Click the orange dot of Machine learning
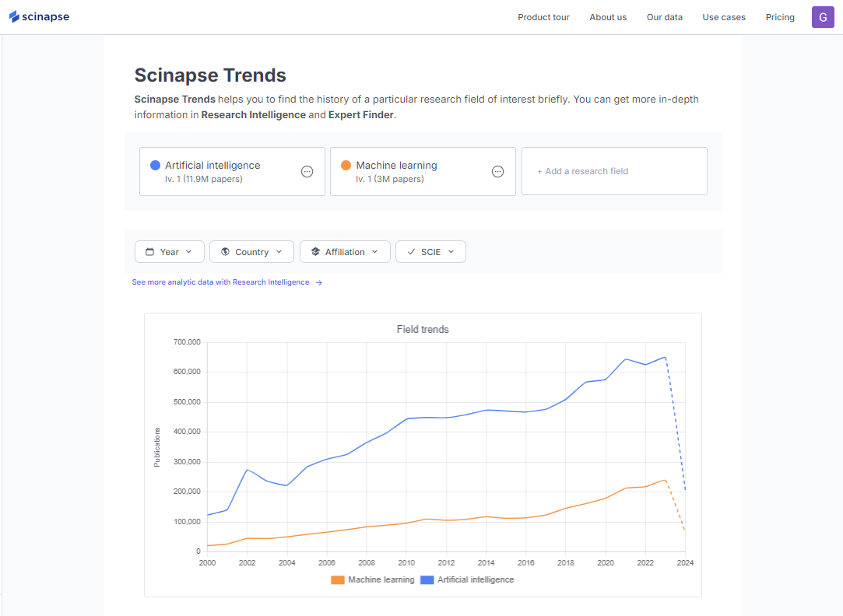Image resolution: width=843 pixels, height=616 pixels. [346, 165]
